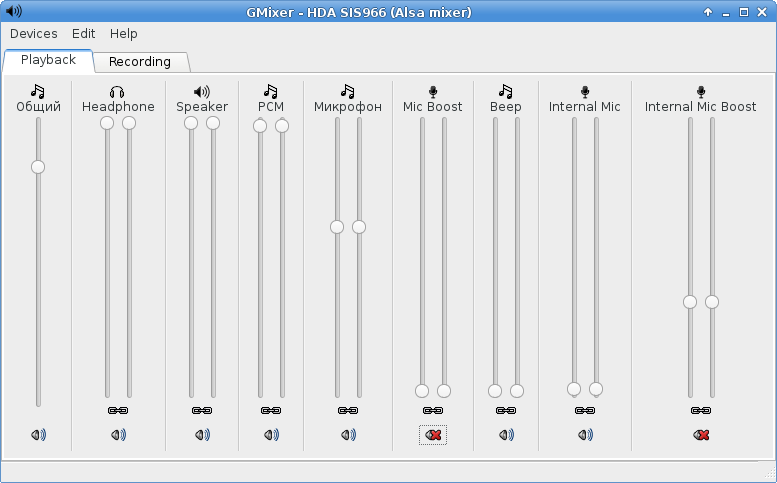Click the PCM channel label

271,107
